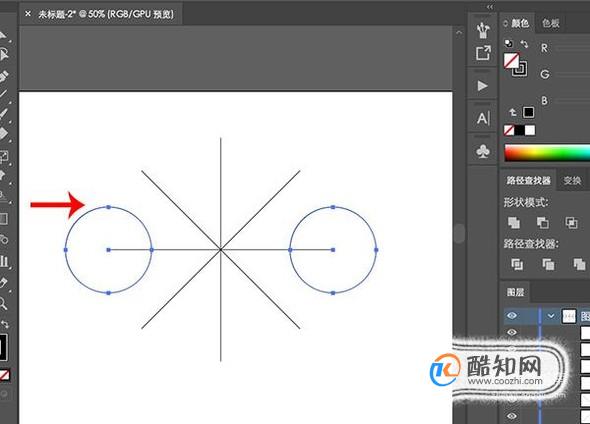Swap fill and stroke colors arrow
Screen dimensions: 590x424
point(525,44)
